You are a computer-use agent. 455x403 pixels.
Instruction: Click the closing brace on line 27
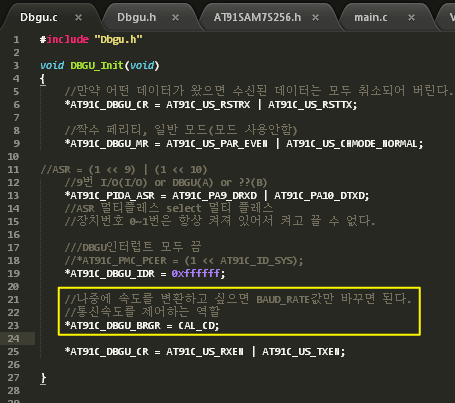pyautogui.click(x=43, y=378)
